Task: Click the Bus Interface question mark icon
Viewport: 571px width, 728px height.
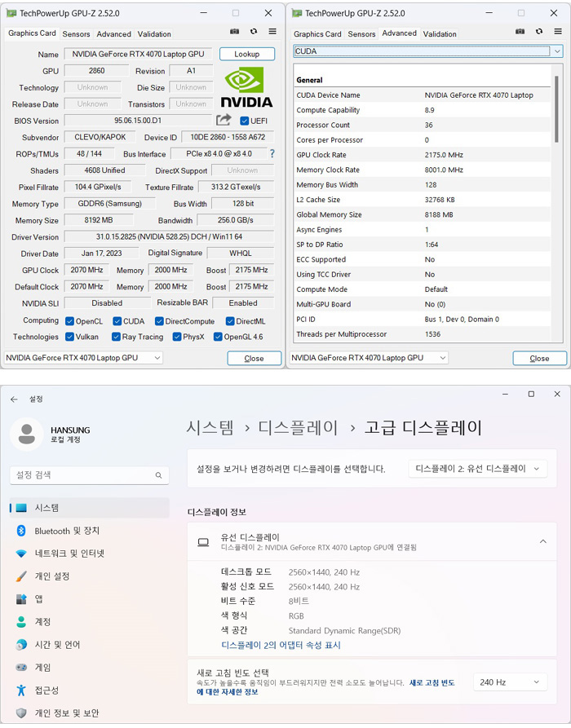Action: pos(272,154)
